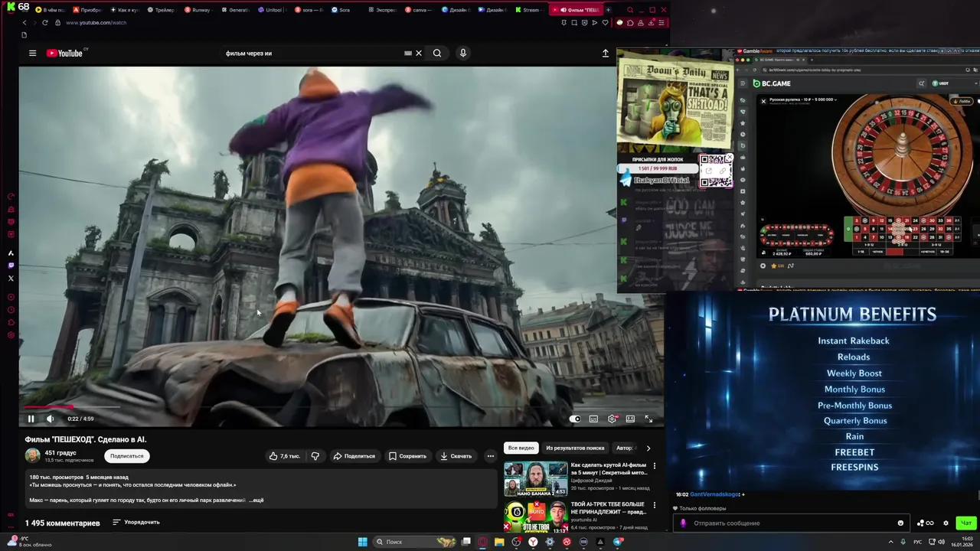Go to the YouTube home logo
Viewport: 980px width, 551px height.
tap(64, 53)
